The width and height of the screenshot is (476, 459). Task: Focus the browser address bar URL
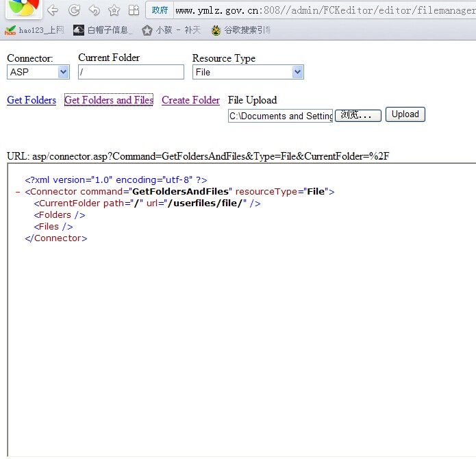(x=325, y=11)
